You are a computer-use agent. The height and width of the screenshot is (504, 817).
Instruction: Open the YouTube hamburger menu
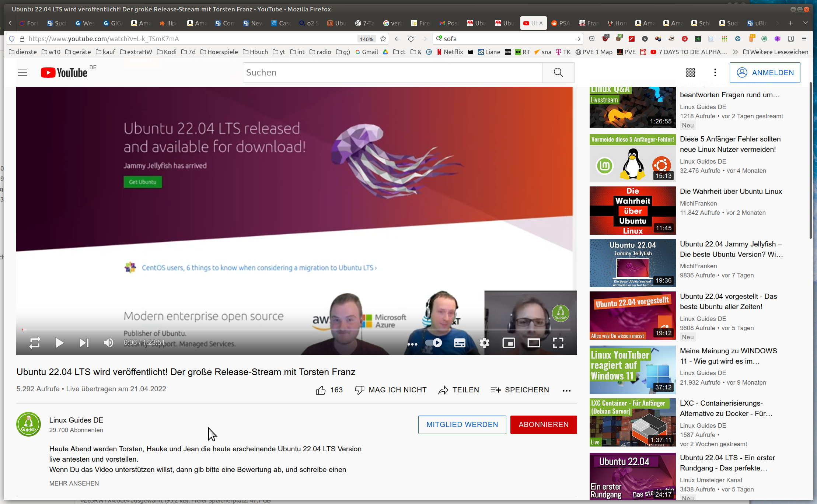pos(22,72)
